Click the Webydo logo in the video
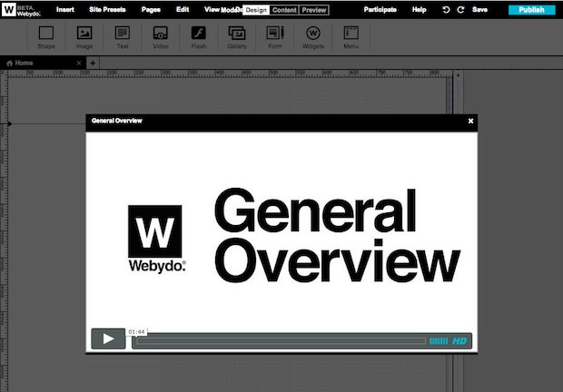The image size is (563, 392). tap(156, 240)
